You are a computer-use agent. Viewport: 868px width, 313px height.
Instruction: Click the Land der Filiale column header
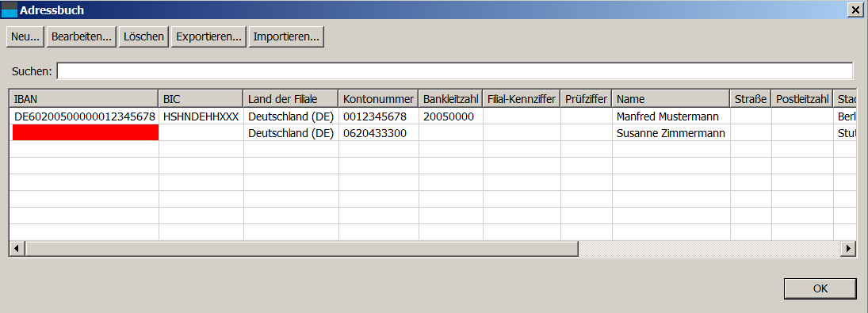tap(291, 99)
